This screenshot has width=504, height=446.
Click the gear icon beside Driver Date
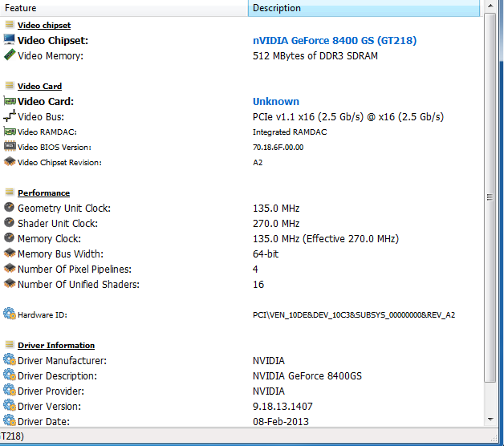(10, 420)
